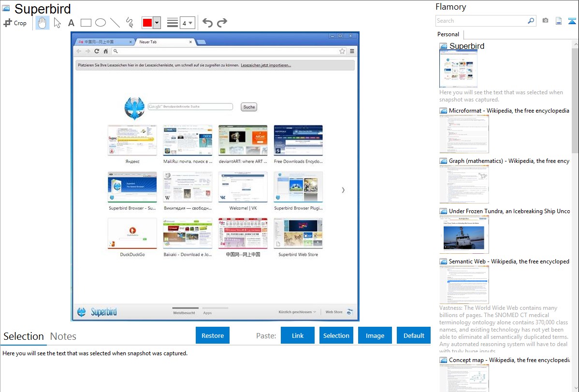This screenshot has width=579, height=392.
Task: Click the bookmark star icon
Action: click(x=342, y=51)
